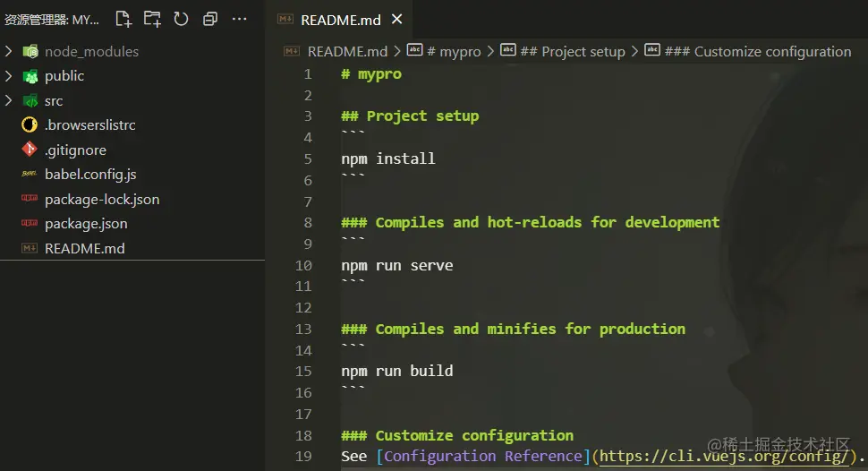Click the package.json npm icon
The height and width of the screenshot is (471, 868).
(30, 223)
